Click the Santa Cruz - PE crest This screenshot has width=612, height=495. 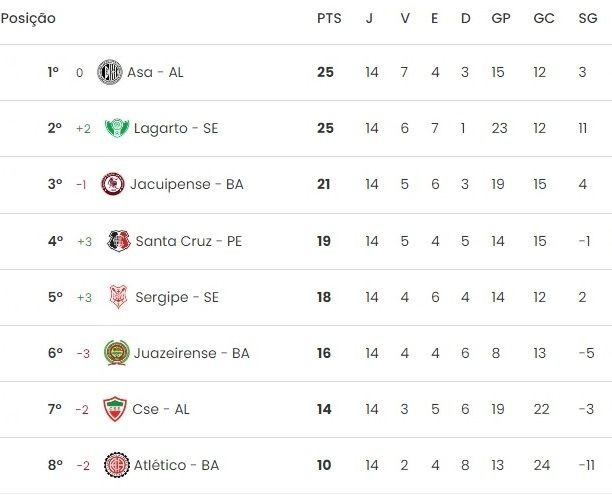coord(118,241)
